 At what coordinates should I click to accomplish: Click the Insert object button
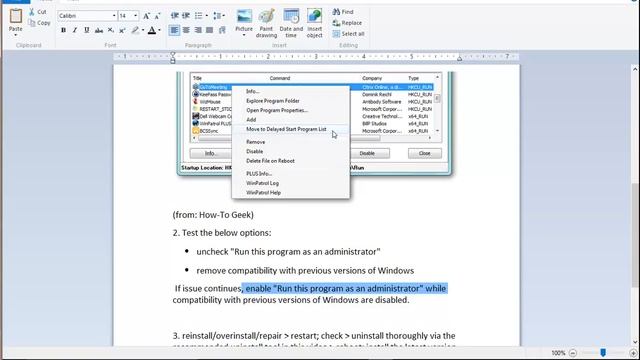(x=314, y=23)
